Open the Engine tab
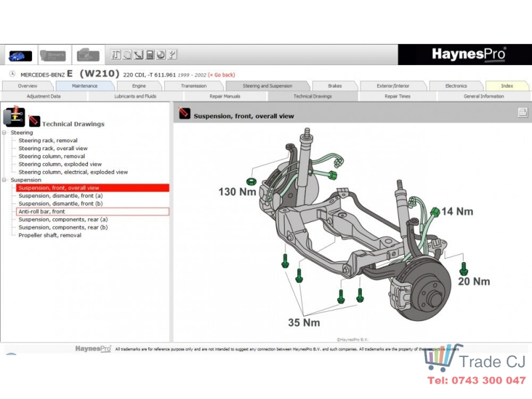 [139, 86]
